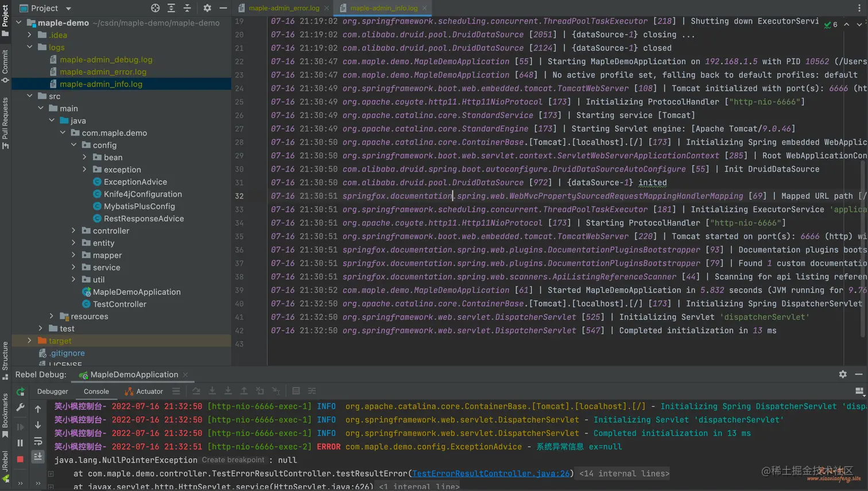Screen dimensions: 868x491
Task: Click the Step Over icon
Action: pos(196,391)
